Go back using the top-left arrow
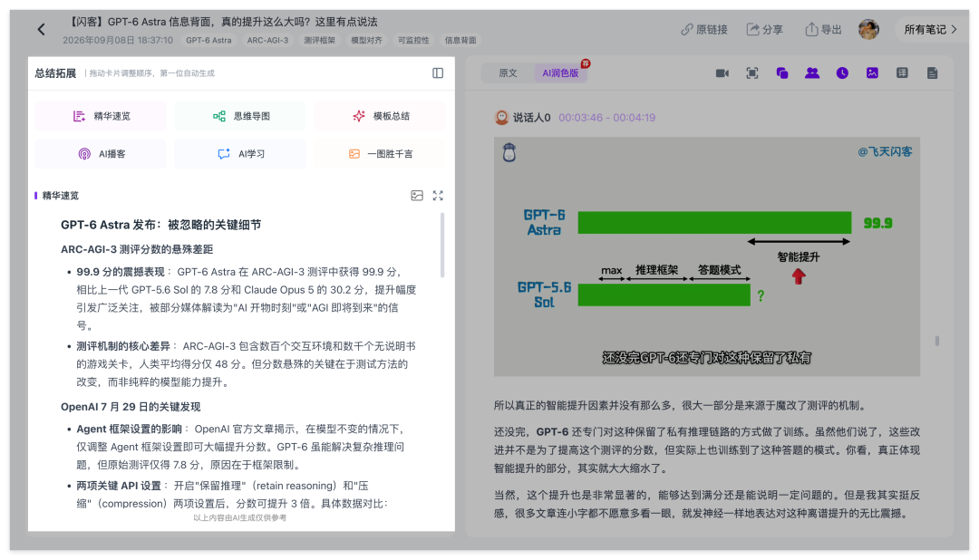 41,29
